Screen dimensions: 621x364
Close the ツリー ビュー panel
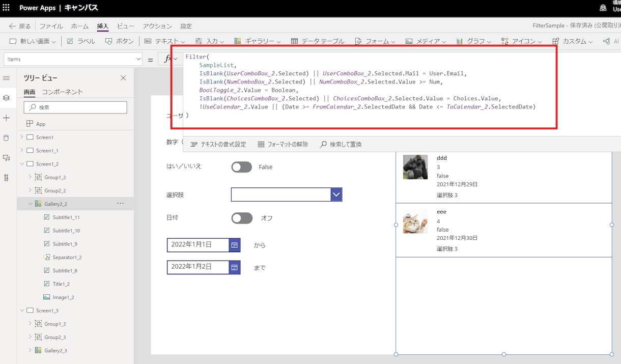tap(123, 78)
